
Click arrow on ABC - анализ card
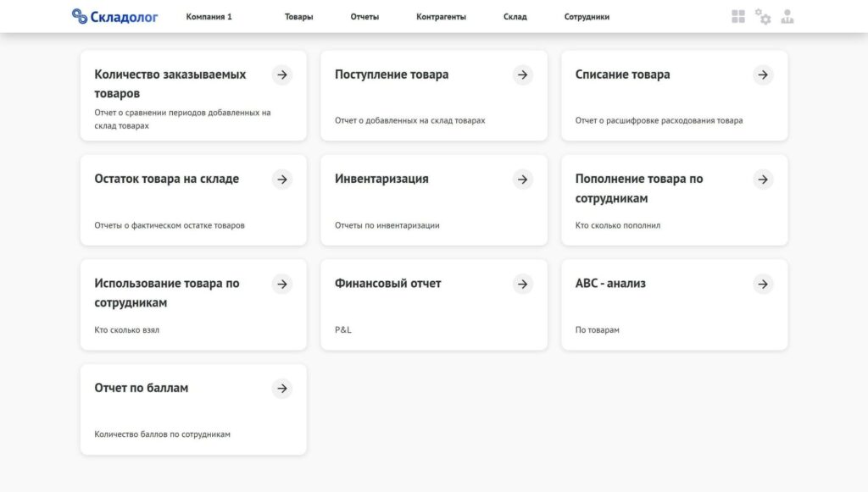click(x=763, y=284)
